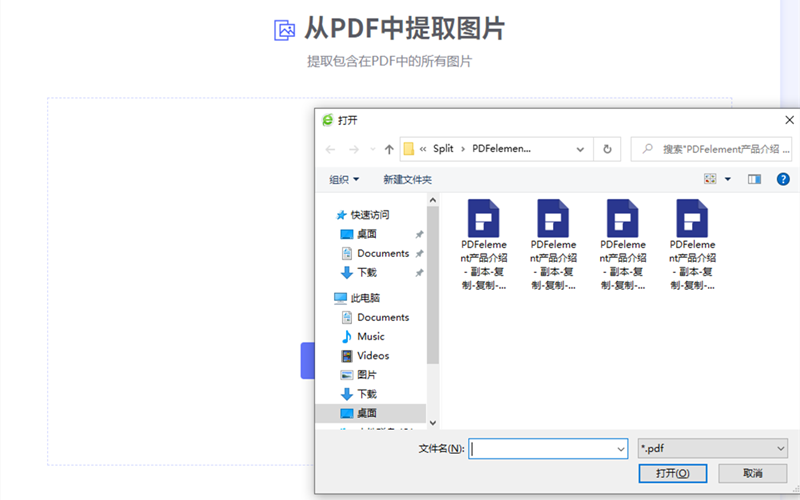
Task: Open Music folder in sidebar
Action: 370,336
